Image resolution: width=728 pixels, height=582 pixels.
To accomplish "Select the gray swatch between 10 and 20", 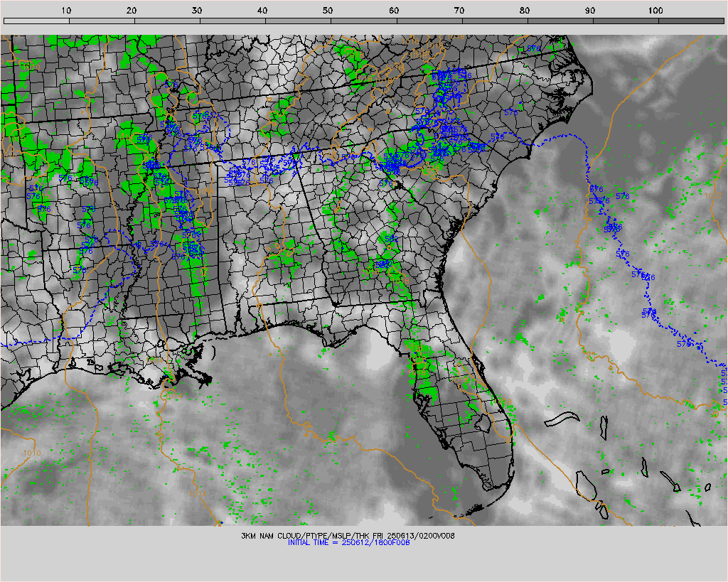I will tap(102, 21).
